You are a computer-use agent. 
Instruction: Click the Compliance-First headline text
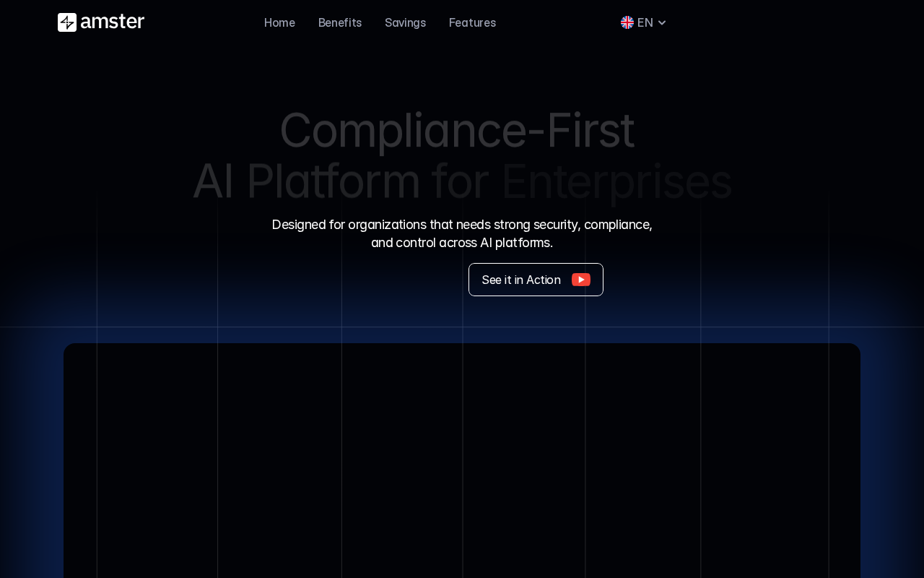(456, 131)
